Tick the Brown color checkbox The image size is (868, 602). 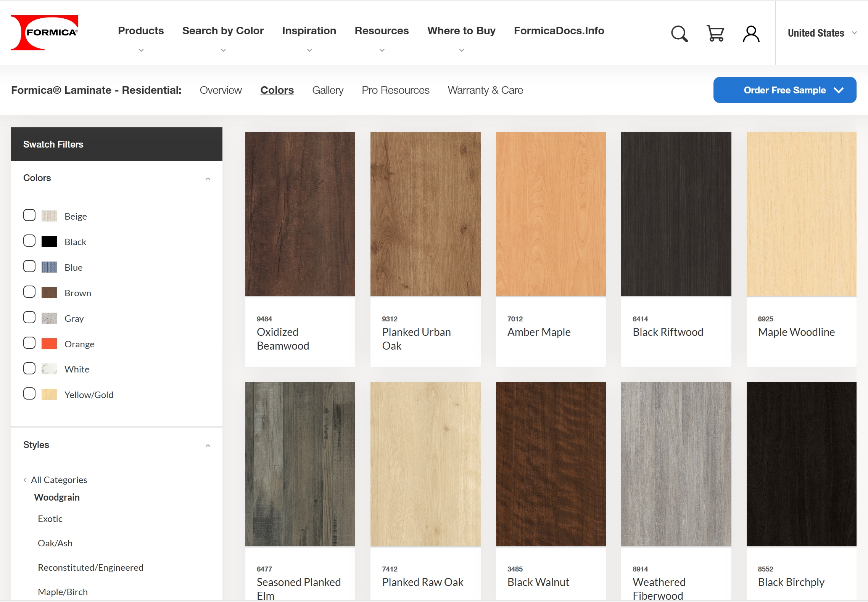point(29,292)
